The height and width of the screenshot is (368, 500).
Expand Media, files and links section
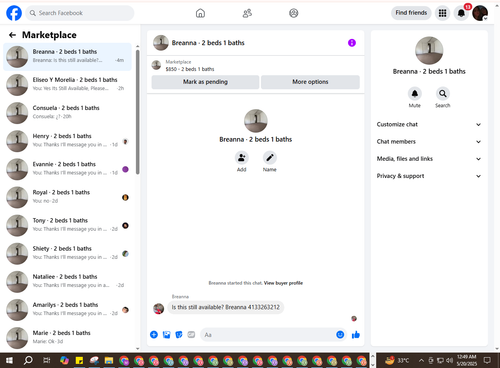[x=429, y=159]
